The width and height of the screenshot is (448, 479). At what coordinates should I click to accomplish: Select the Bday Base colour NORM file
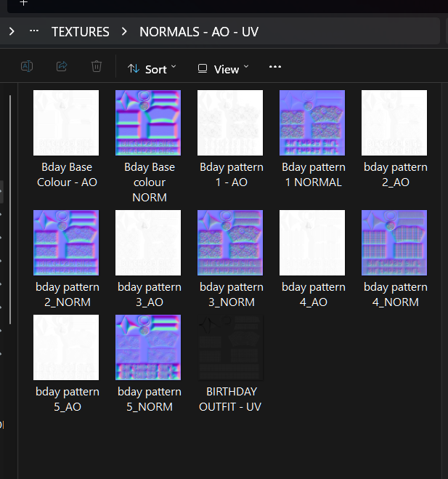pyautogui.click(x=148, y=123)
